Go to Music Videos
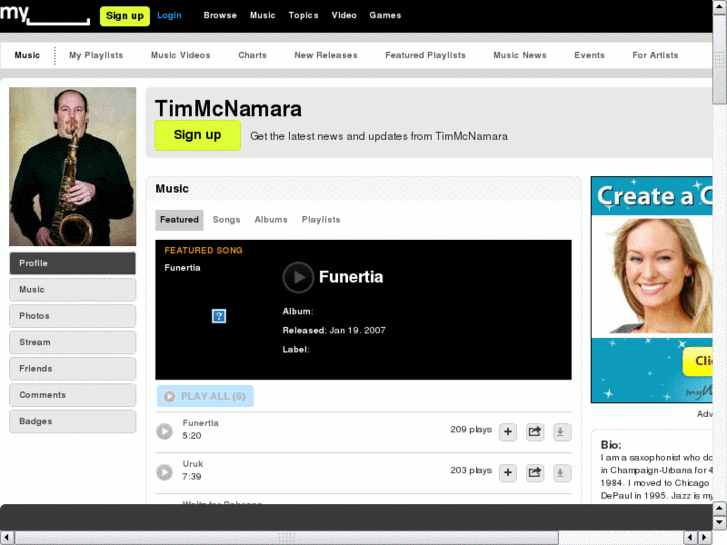This screenshot has height=545, width=727. (180, 55)
